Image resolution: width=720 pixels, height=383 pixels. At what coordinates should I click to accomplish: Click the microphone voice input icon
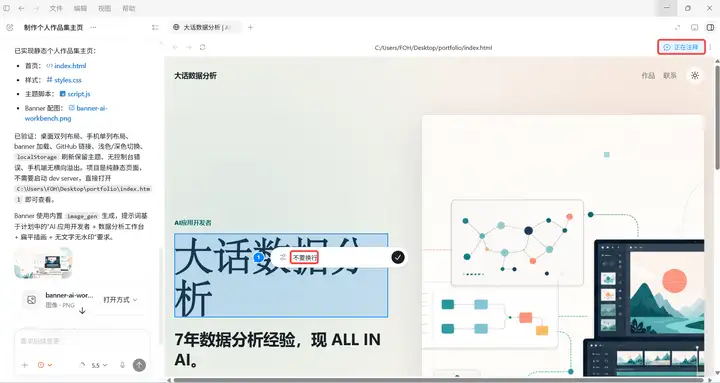click(122, 365)
